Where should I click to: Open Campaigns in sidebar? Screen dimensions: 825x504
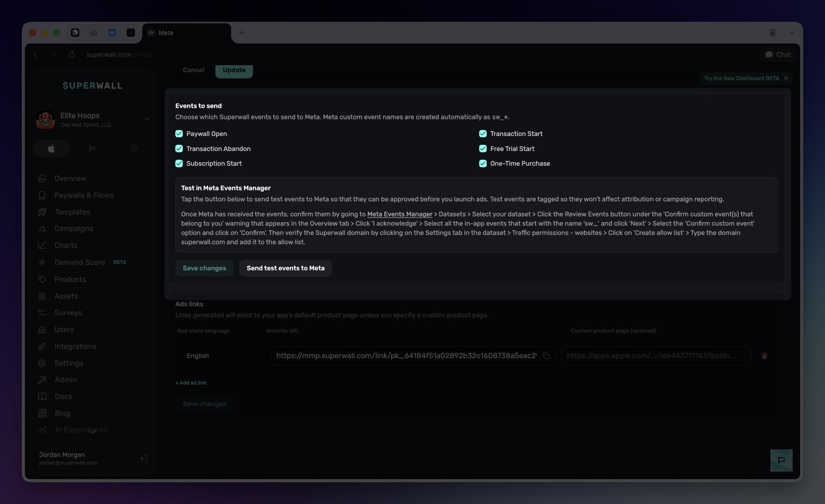(x=73, y=229)
